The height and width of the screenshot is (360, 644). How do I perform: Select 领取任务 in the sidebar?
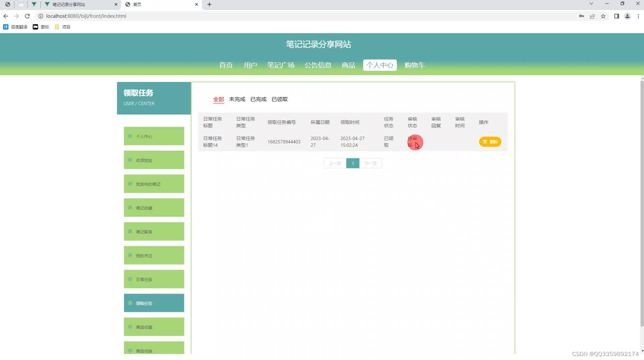(154, 303)
